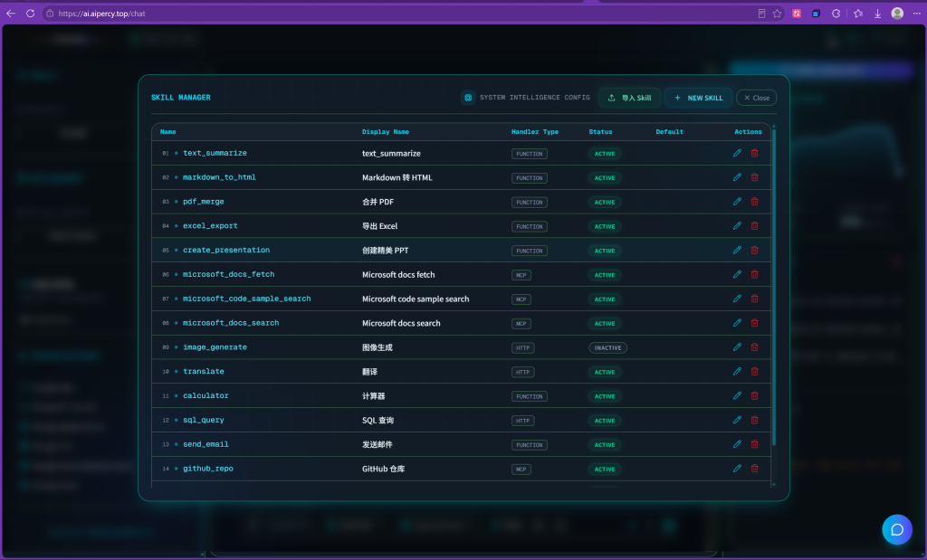Click the 导入 Skill import button
The image size is (927, 560).
tap(630, 98)
